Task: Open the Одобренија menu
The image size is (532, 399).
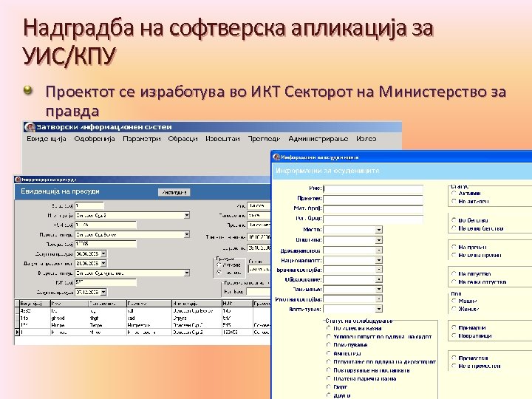Action: pos(95,139)
